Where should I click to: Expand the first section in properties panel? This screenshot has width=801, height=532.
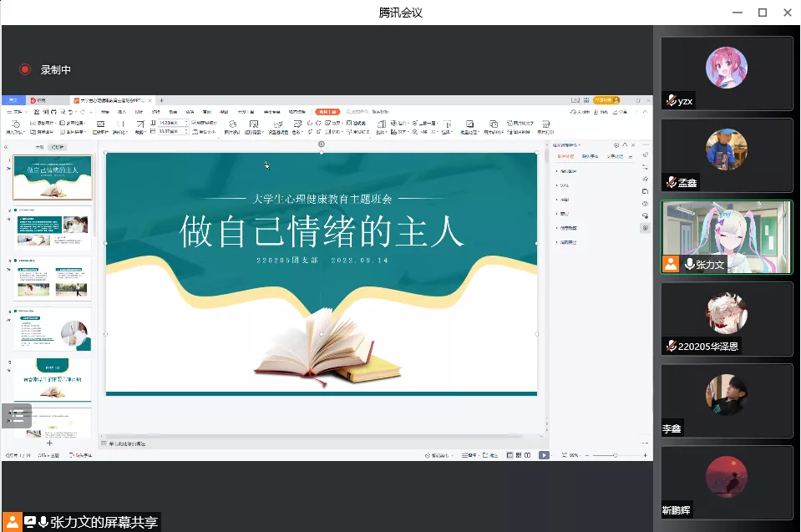point(558,171)
